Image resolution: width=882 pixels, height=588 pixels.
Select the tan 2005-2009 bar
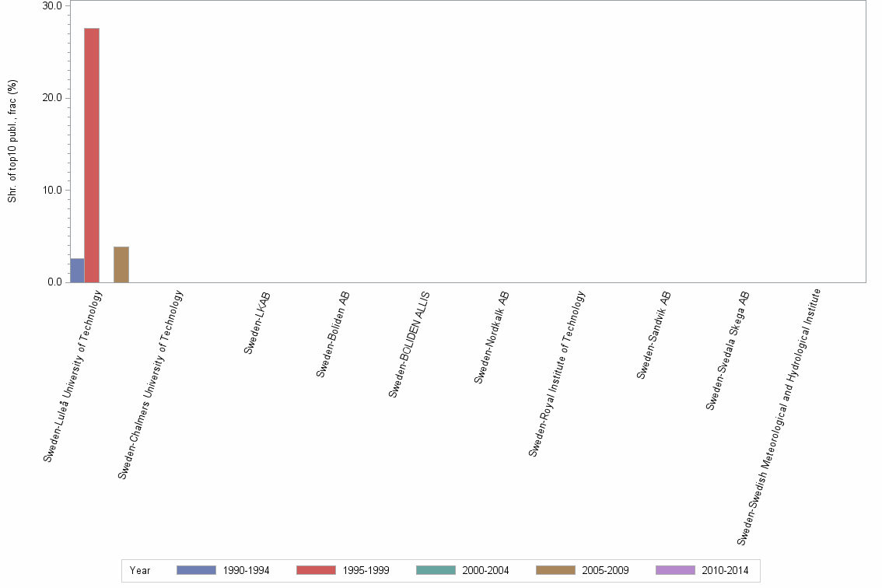[x=120, y=263]
